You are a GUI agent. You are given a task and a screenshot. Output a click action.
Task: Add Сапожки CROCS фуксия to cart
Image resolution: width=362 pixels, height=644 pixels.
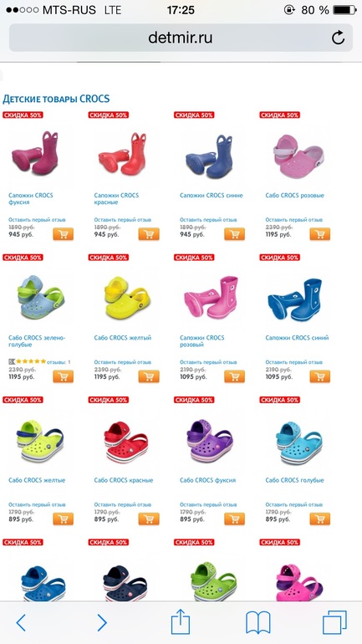point(64,234)
